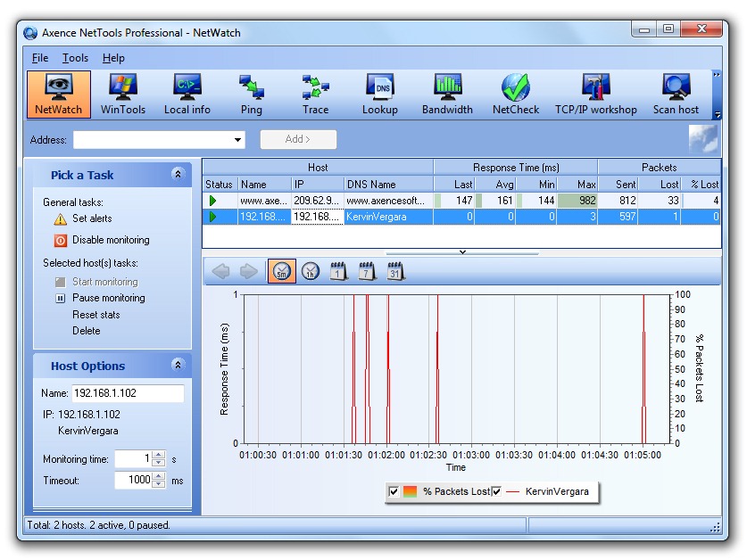Click green status arrow for 192.168 host

(x=213, y=217)
